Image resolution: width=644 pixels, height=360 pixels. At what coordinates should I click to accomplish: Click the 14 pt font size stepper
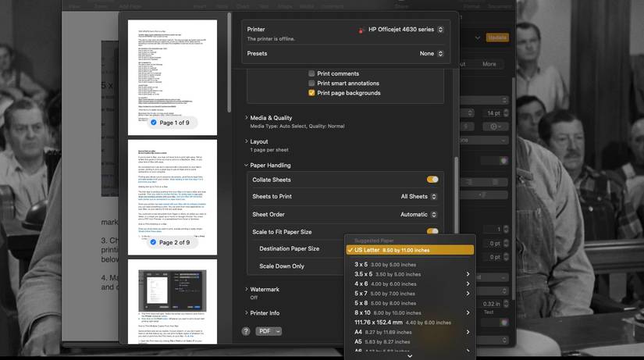pyautogui.click(x=506, y=113)
